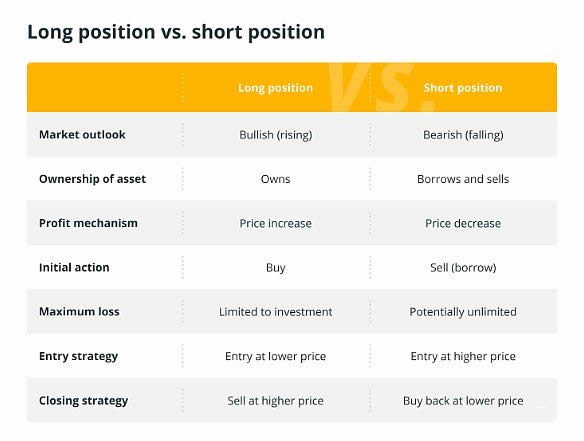This screenshot has height=441, width=584.
Task: Click the 'Long position vs. short position' title
Action: click(x=176, y=32)
